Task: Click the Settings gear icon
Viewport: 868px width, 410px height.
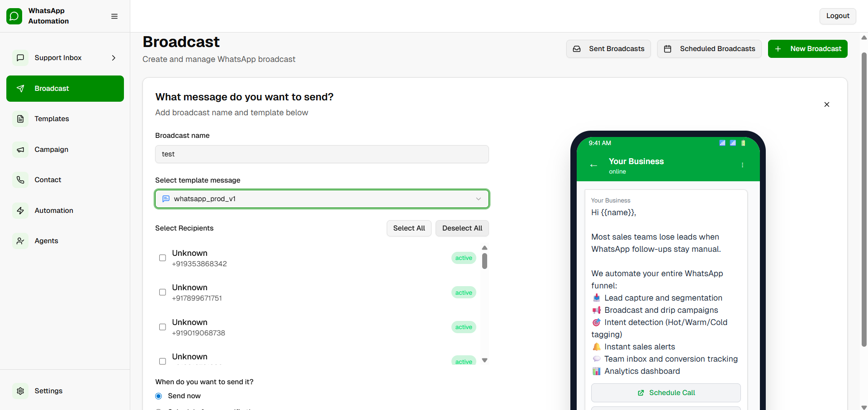Action: [x=20, y=391]
